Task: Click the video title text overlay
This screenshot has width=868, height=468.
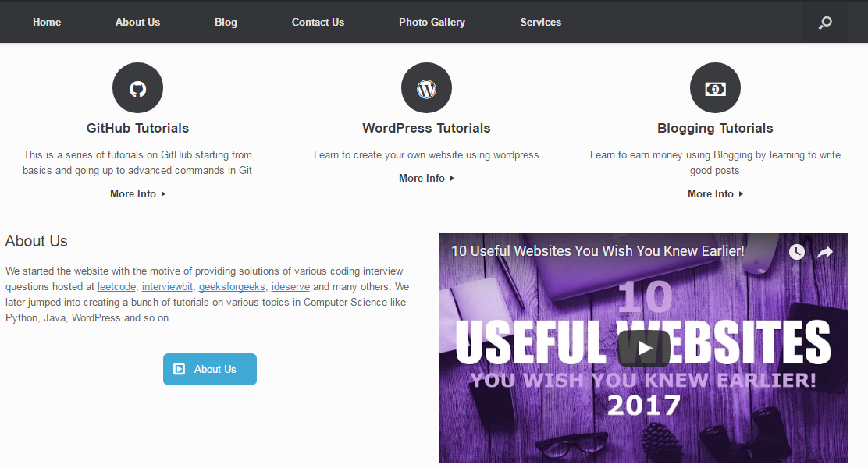Action: click(598, 251)
